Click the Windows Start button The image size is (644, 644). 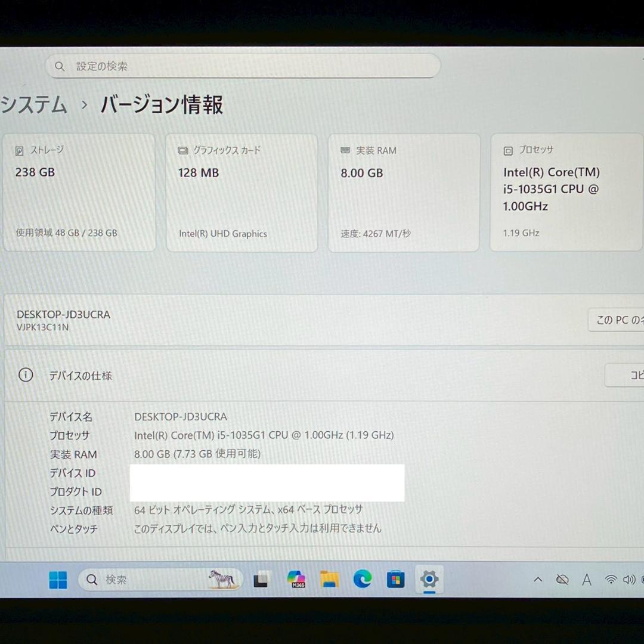tap(57, 579)
